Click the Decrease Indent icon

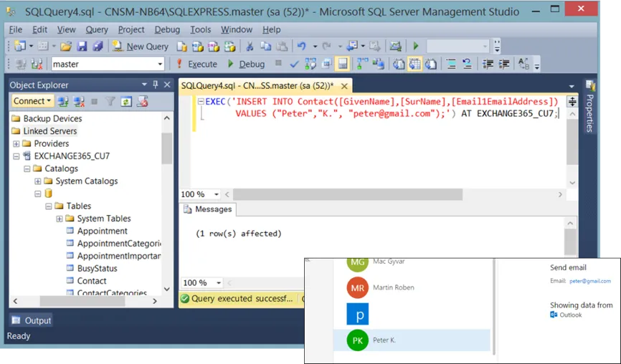pyautogui.click(x=488, y=64)
